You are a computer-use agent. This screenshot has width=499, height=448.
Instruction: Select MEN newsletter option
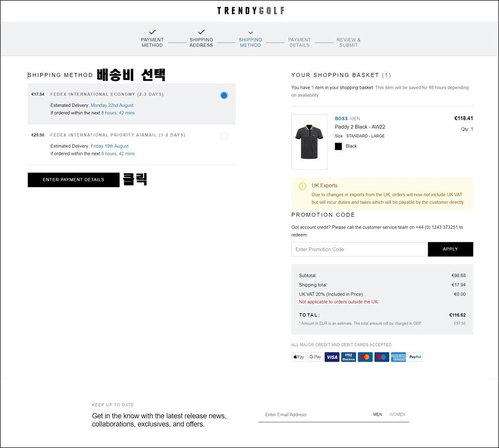tap(377, 414)
